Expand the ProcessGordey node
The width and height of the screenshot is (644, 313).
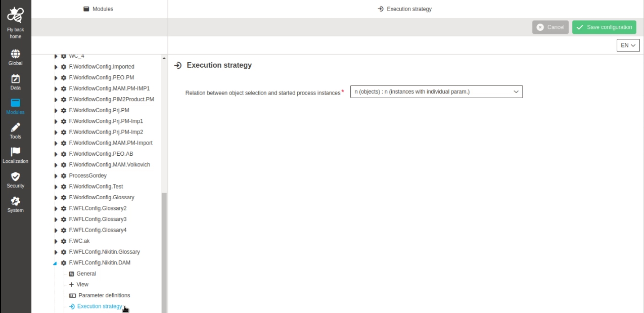point(56,175)
